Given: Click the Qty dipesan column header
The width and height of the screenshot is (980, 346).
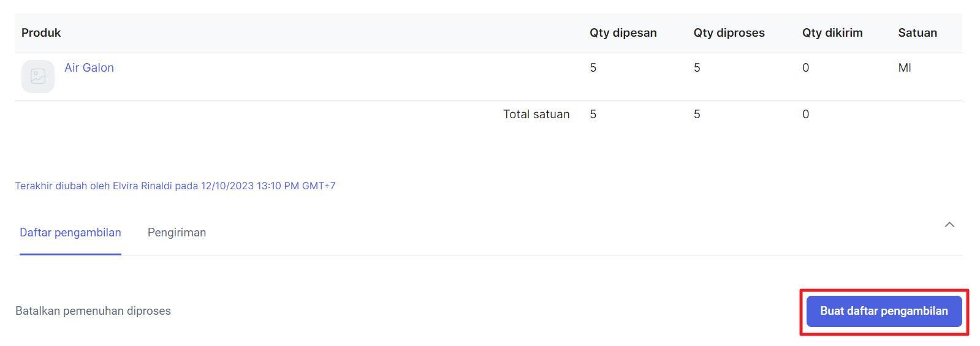Looking at the screenshot, I should (623, 33).
